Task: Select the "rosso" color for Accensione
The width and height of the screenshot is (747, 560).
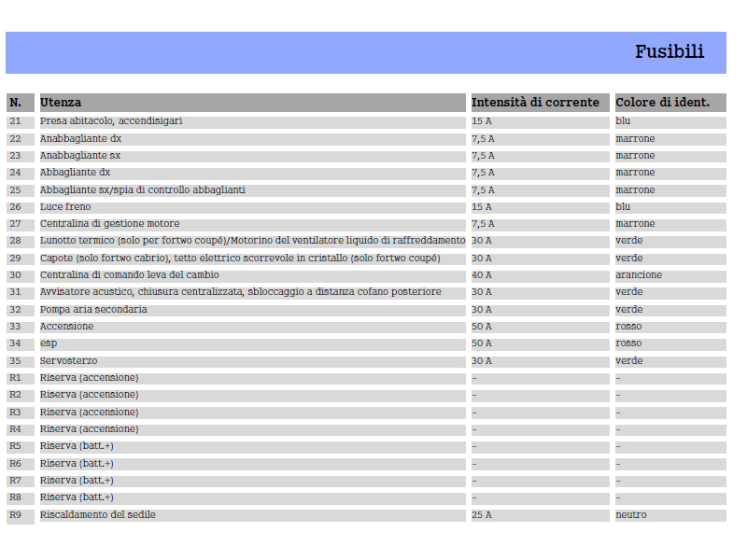Action: point(628,326)
